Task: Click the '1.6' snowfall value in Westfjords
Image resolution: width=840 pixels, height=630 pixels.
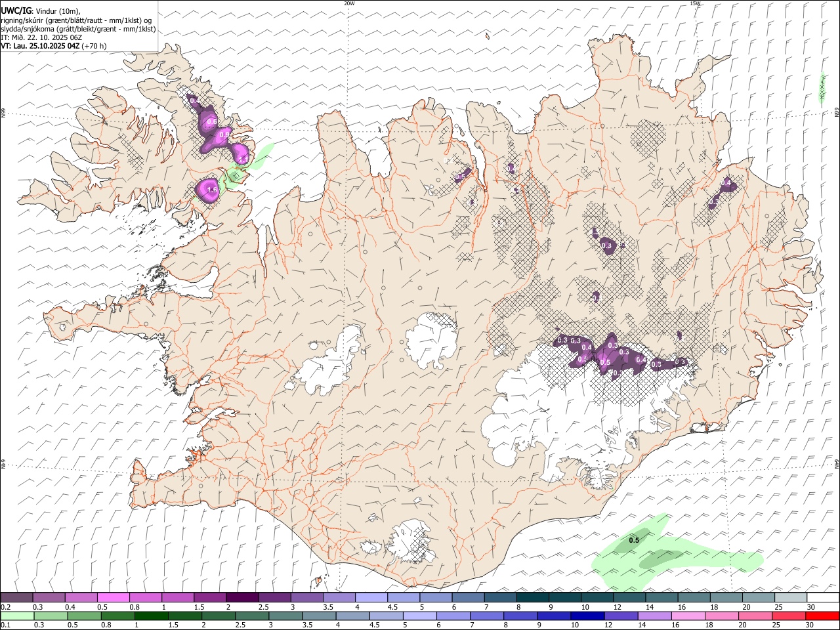Action: pyautogui.click(x=211, y=190)
